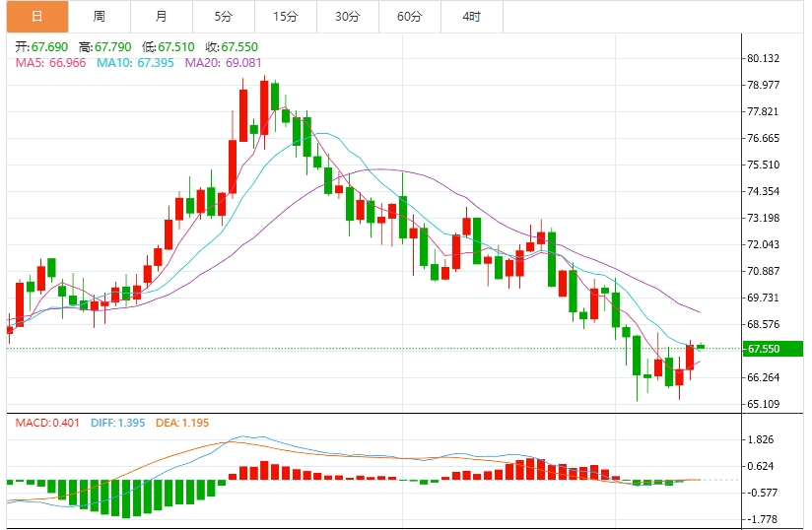The image size is (812, 530).
Task: Click the MA5: 66.966 label
Action: pos(51,63)
